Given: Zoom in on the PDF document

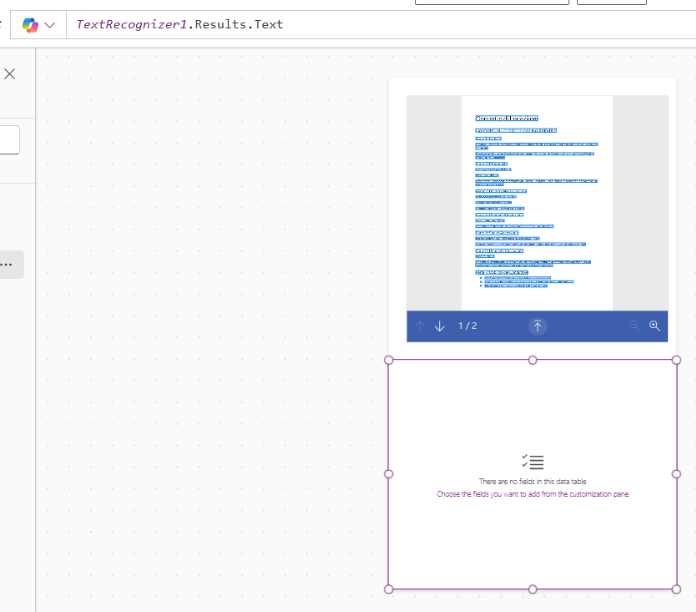Looking at the screenshot, I should (x=655, y=326).
